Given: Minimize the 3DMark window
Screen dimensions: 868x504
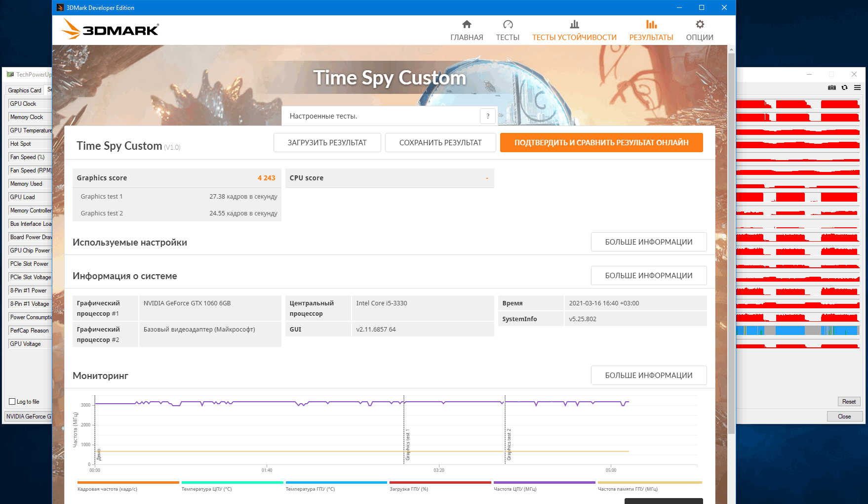Looking at the screenshot, I should (x=679, y=7).
